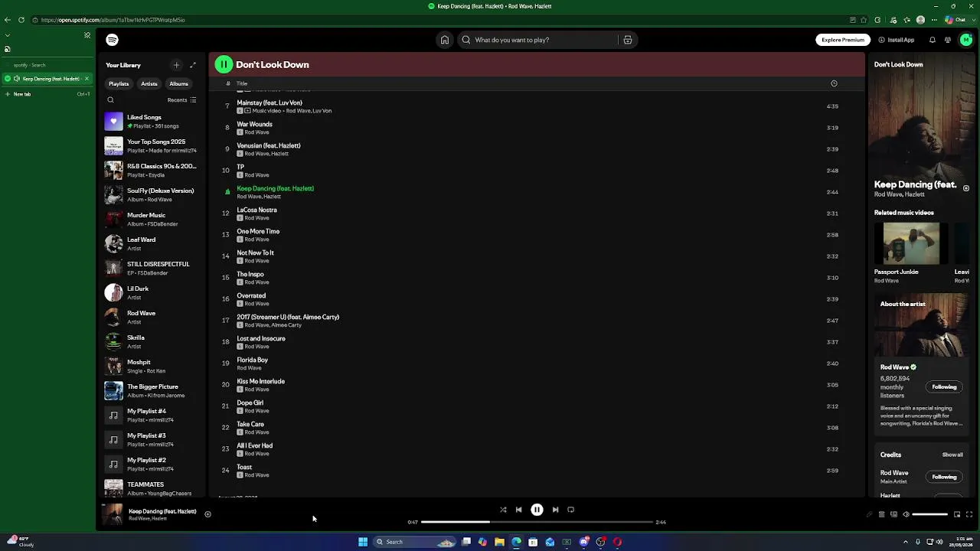Open the Recents sort dropdown
Screen dimensions: 980x551
(182, 100)
